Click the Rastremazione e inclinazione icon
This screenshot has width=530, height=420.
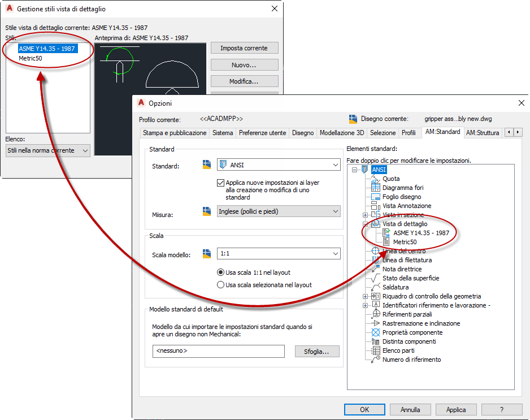click(376, 323)
